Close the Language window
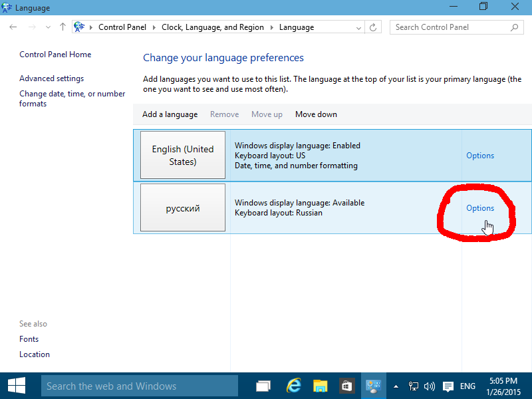The width and height of the screenshot is (532, 399). click(515, 7)
